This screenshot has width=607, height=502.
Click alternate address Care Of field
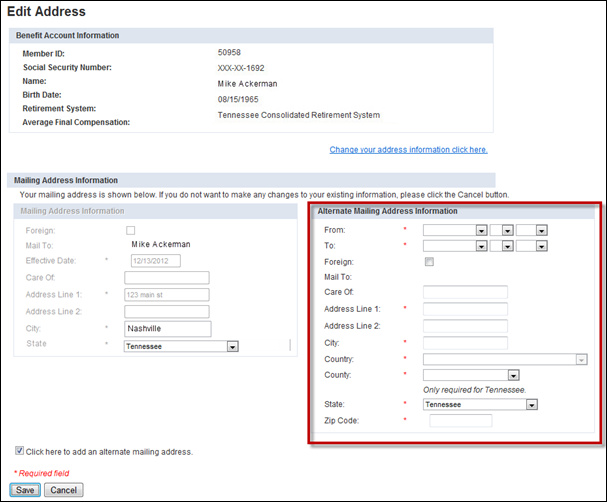click(465, 292)
